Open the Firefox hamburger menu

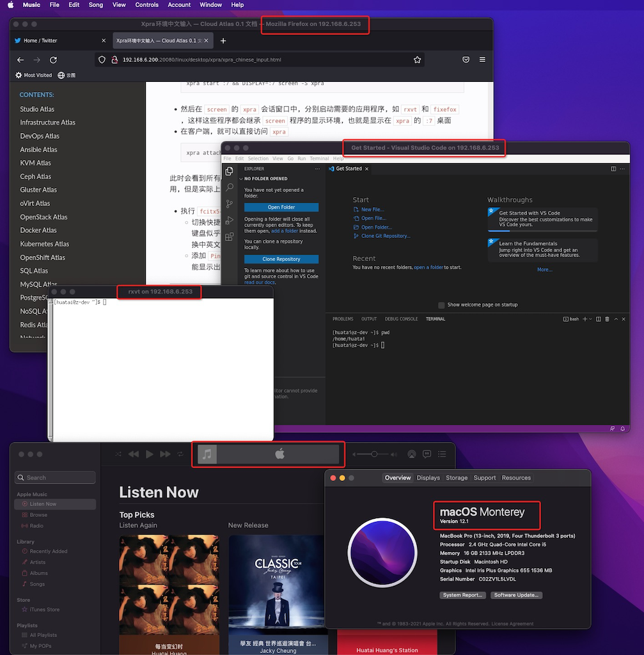pos(482,59)
